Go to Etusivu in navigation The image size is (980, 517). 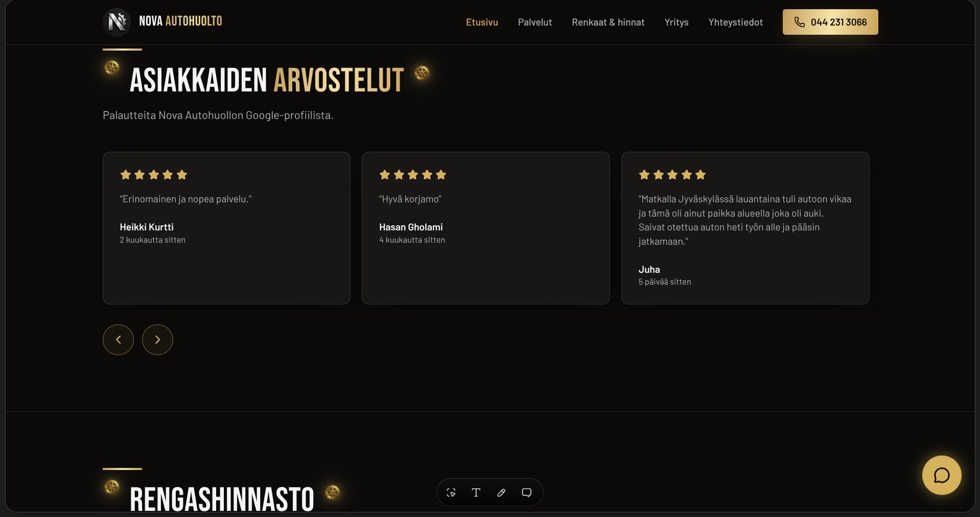point(482,22)
